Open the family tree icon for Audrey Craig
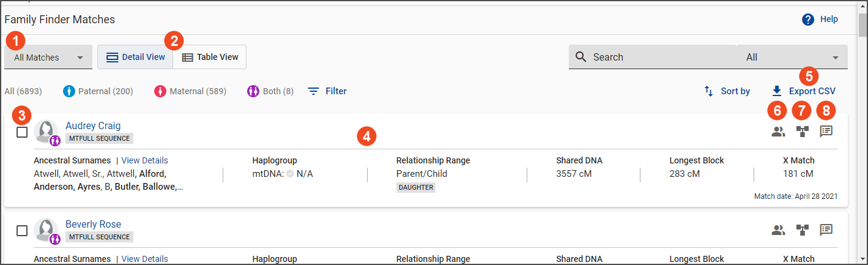This screenshot has height=265, width=868. click(802, 131)
